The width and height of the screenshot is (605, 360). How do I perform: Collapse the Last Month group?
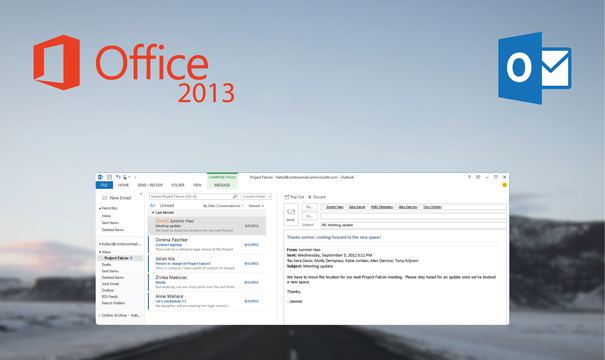tap(153, 213)
